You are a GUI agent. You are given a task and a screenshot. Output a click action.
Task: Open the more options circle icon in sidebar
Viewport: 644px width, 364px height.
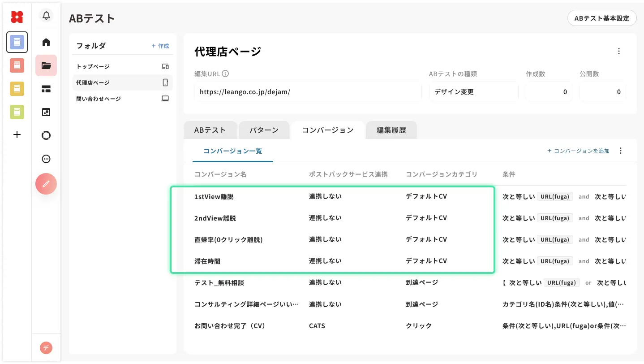pos(46,159)
